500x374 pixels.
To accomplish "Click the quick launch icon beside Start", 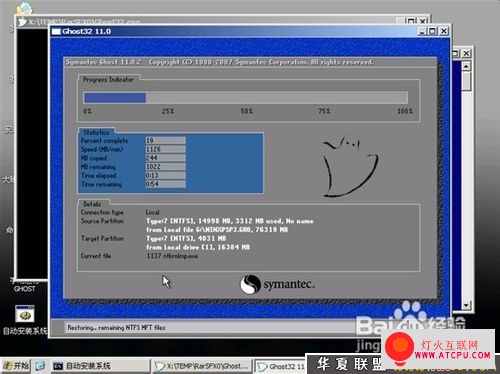I will click(40, 366).
